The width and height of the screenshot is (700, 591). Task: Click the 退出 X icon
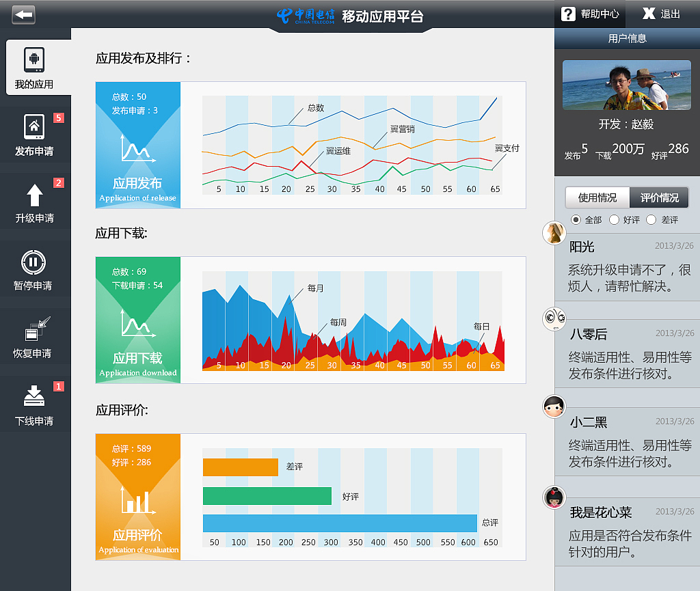click(649, 14)
